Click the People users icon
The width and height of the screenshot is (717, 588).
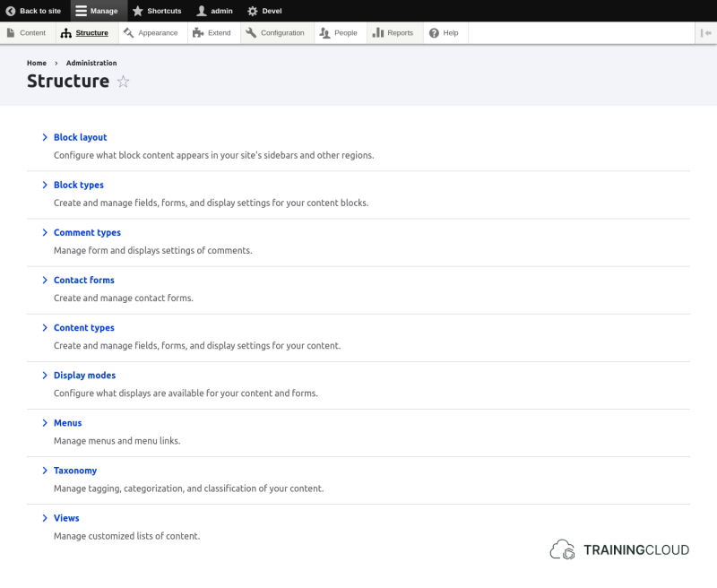pos(324,32)
